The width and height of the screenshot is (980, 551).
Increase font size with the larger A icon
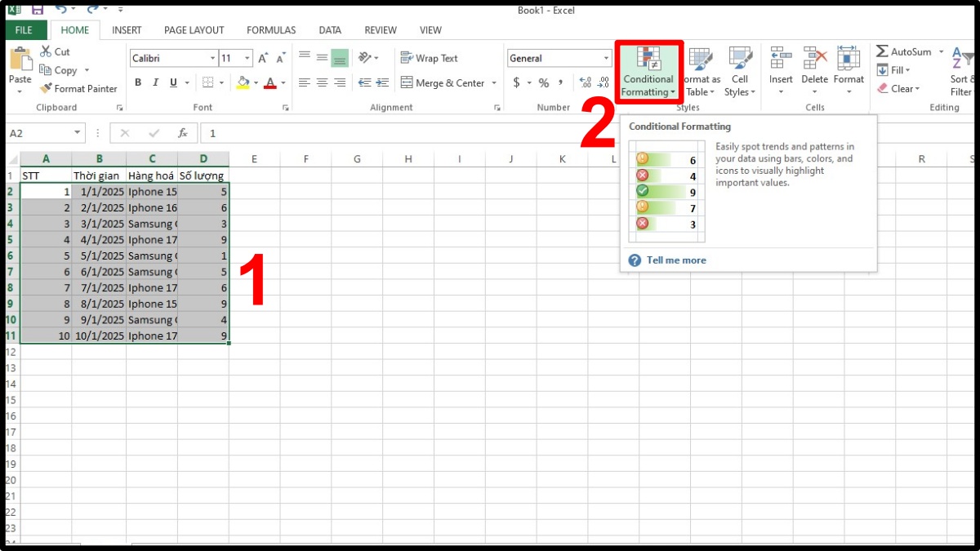pos(263,58)
